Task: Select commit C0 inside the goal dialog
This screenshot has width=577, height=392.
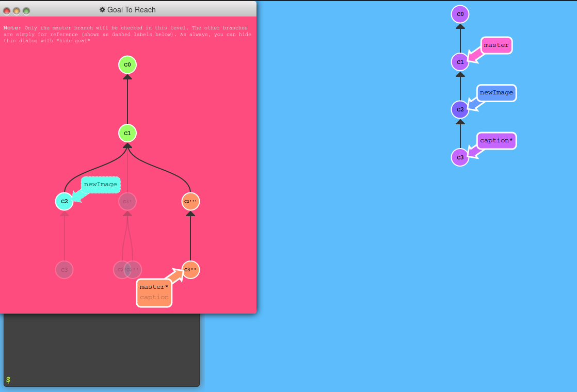Action: pos(127,65)
